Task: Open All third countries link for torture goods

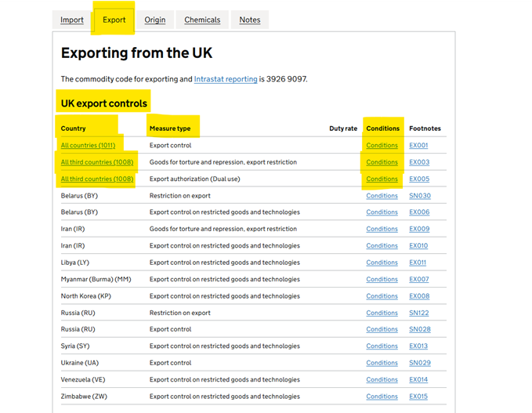Action: point(97,162)
